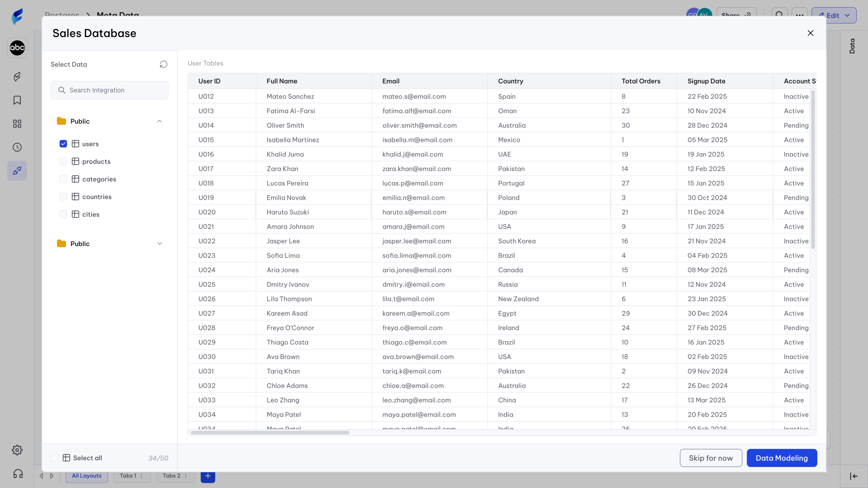Select the integrations plug icon in the sidebar

[x=17, y=171]
